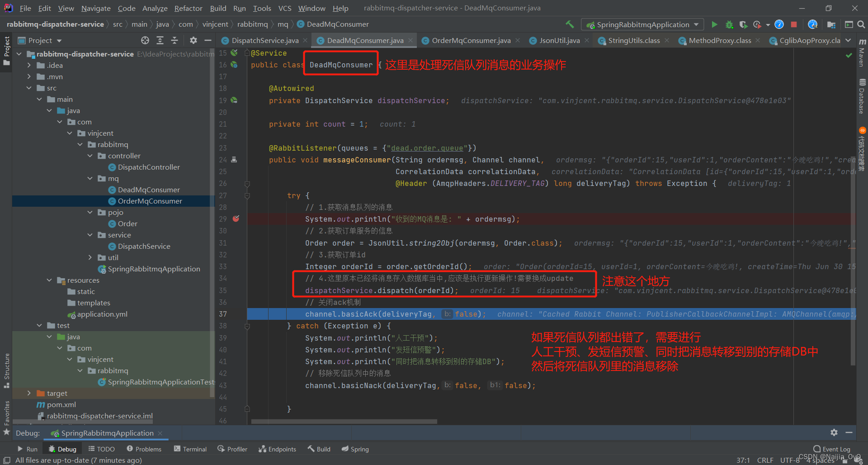The height and width of the screenshot is (465, 868).
Task: Switch to the DispatchService.java tab
Action: click(x=265, y=40)
